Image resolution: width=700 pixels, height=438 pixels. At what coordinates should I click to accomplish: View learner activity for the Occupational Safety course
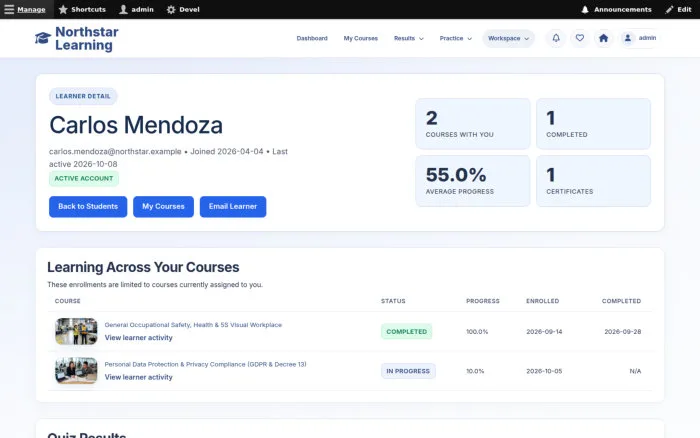(x=138, y=338)
